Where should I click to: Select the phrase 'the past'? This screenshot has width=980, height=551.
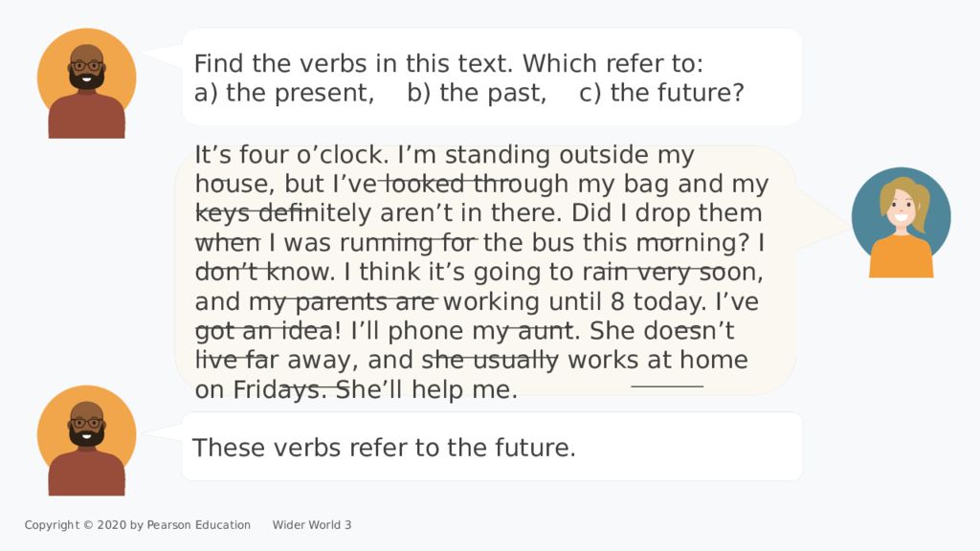493,93
